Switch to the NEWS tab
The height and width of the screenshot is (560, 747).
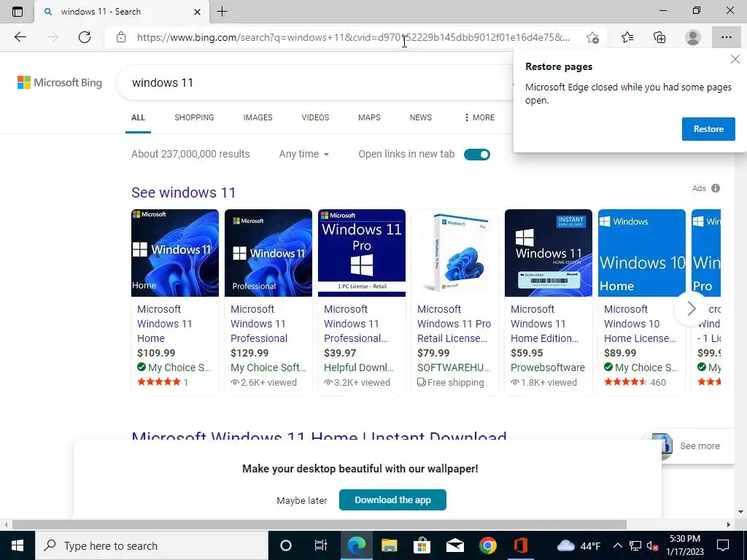[x=421, y=117]
